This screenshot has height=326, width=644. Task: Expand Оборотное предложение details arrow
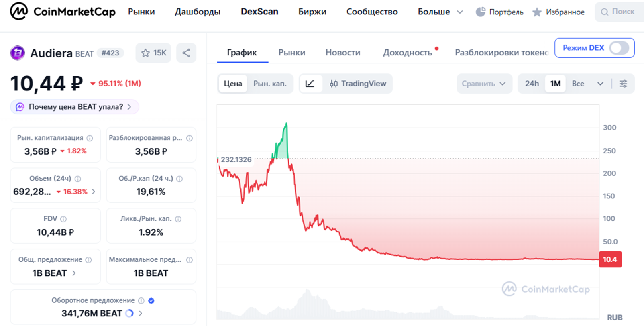tap(141, 313)
